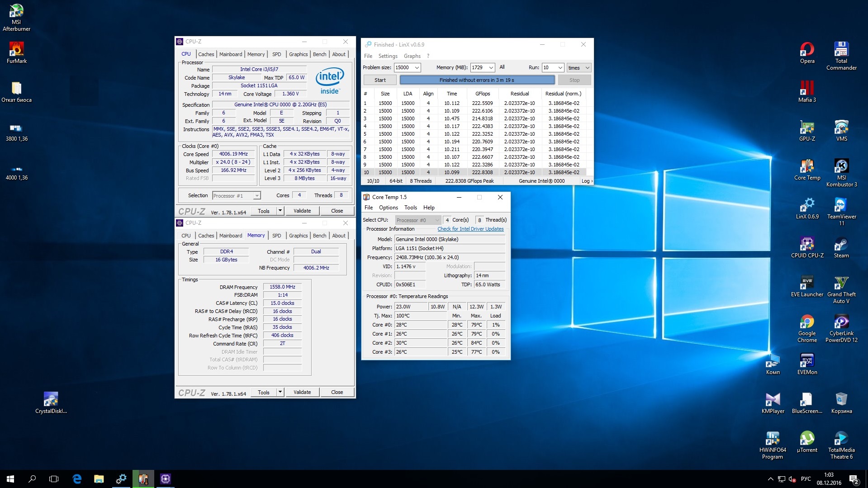Open Options menu in Core Temp

388,208
